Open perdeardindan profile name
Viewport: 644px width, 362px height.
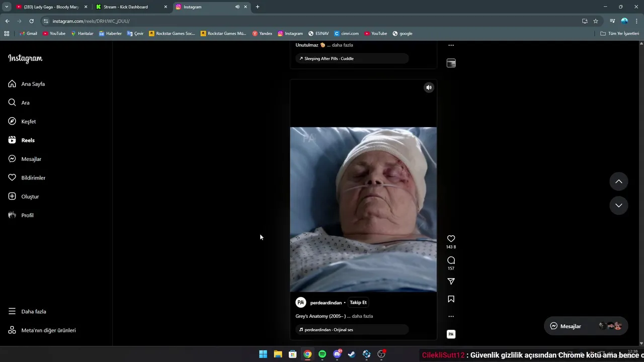[326, 303]
